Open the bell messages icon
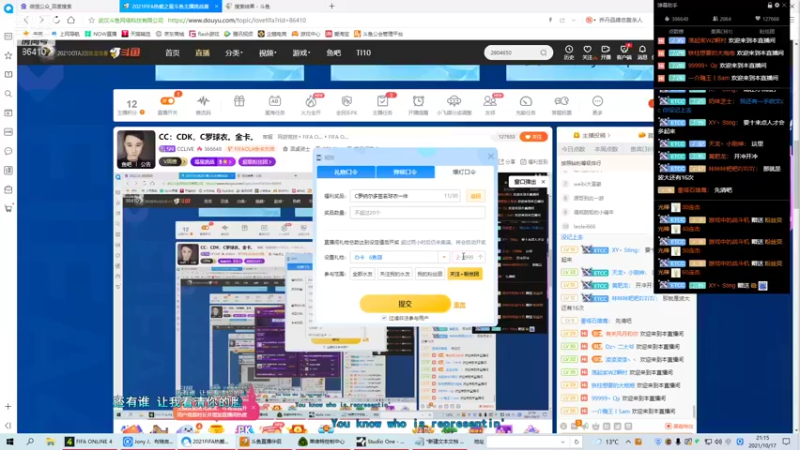Viewport: 800px width, 450px height. [642, 49]
